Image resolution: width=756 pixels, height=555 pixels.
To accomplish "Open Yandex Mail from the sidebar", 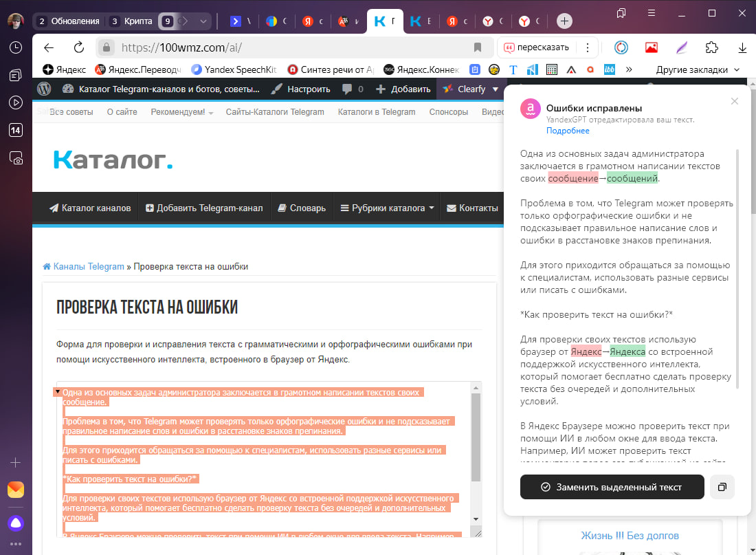I will (x=16, y=489).
